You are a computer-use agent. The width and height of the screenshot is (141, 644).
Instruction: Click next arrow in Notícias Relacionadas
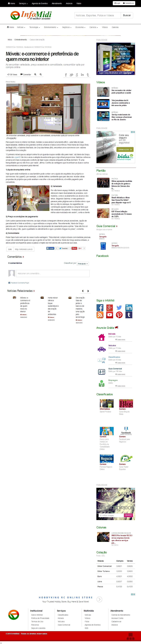point(88,291)
